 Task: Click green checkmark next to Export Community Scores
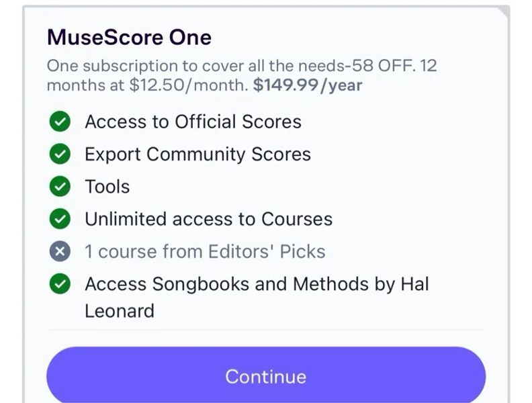point(60,154)
